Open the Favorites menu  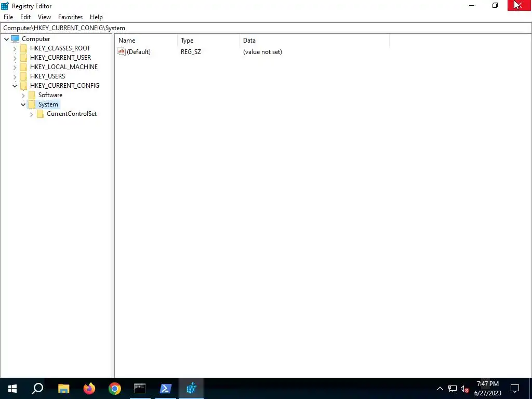click(x=70, y=17)
